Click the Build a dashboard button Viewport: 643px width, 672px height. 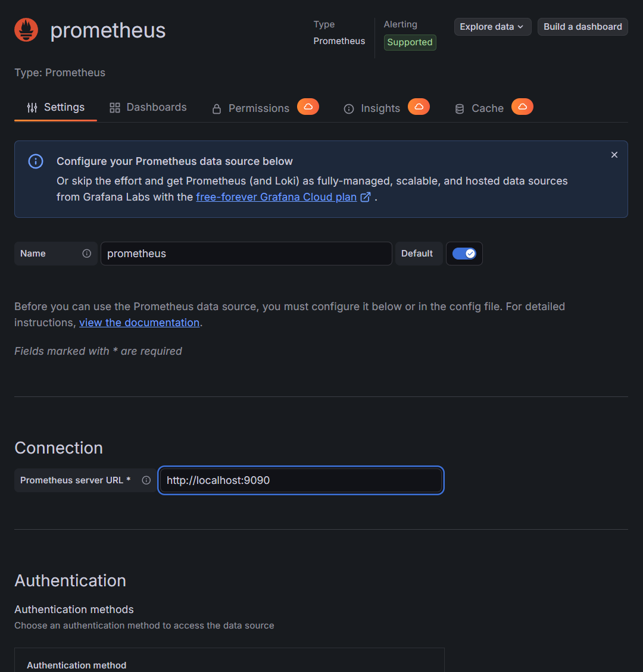pos(582,26)
